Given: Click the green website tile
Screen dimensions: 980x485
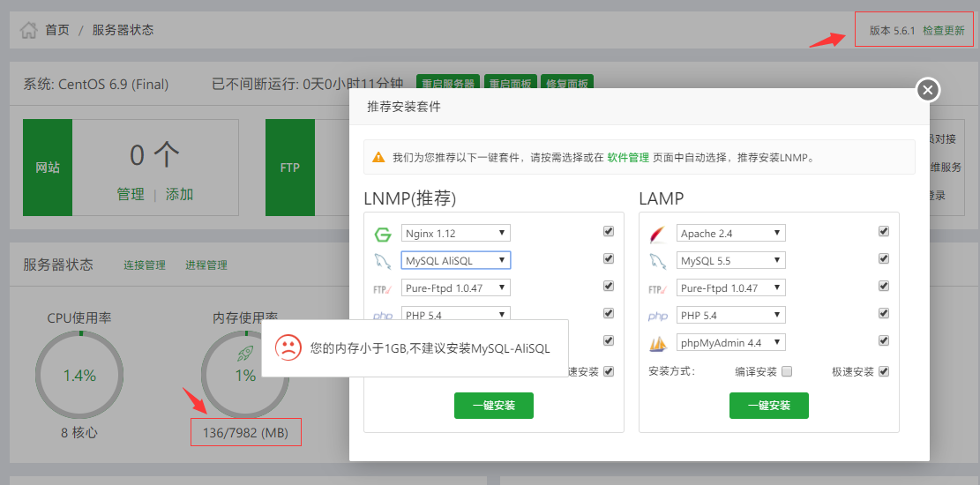Looking at the screenshot, I should [x=48, y=168].
